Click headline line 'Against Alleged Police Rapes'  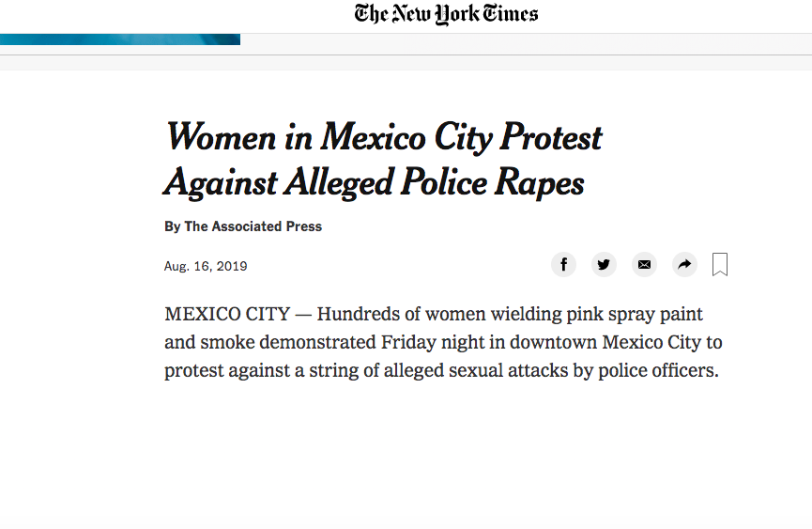[x=374, y=181]
